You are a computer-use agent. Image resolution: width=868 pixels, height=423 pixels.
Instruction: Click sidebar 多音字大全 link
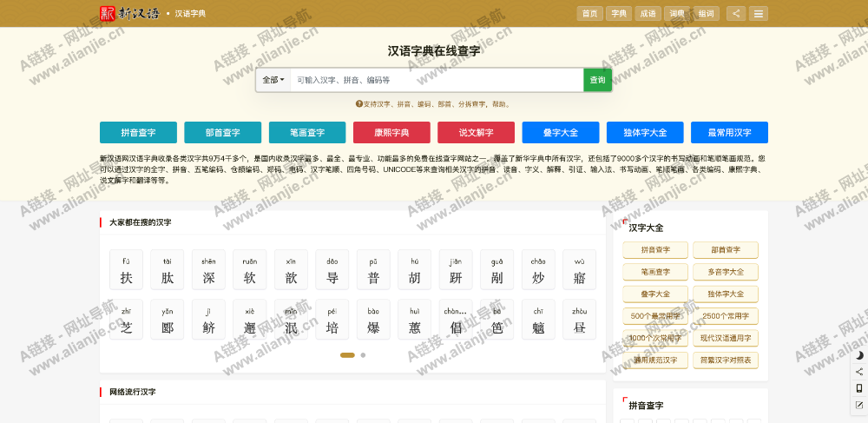click(x=726, y=272)
